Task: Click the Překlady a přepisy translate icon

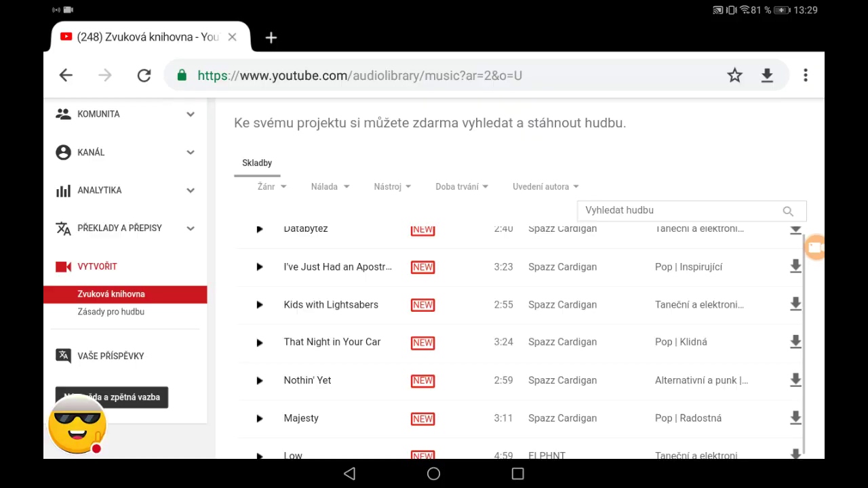Action: click(63, 228)
